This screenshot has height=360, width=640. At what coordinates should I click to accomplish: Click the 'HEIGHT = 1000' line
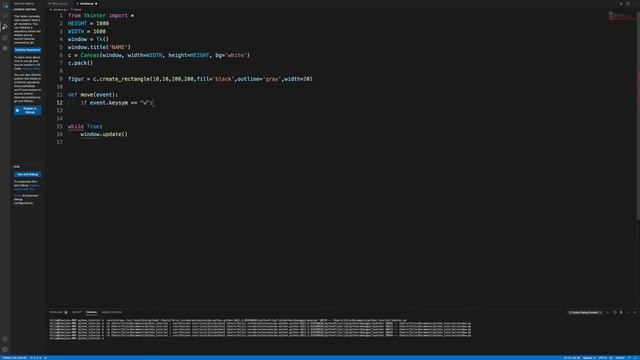pyautogui.click(x=88, y=23)
